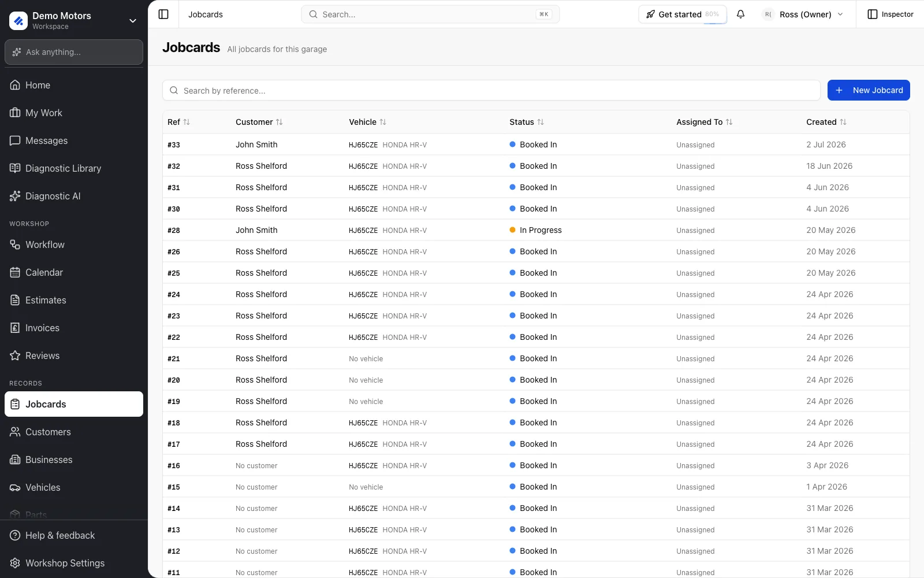Click the Invoices pound icon
This screenshot has width=924, height=578.
click(15, 328)
